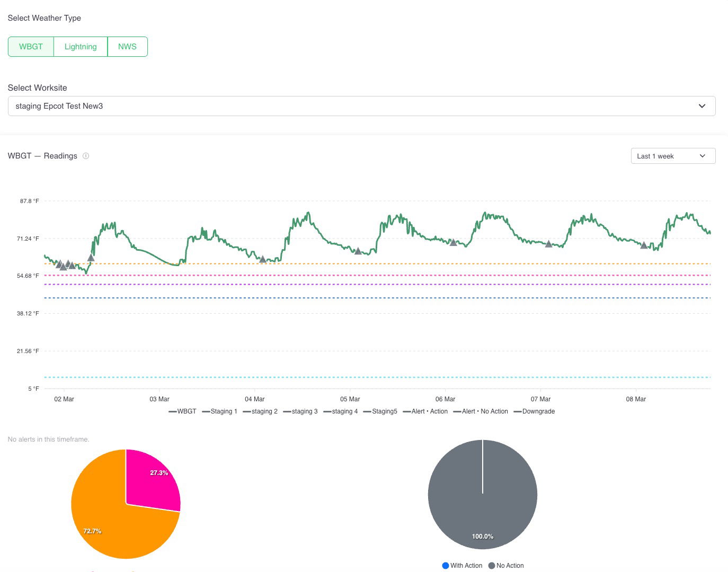
Task: Open the Last 1 week timeframe dropdown
Action: coord(673,156)
